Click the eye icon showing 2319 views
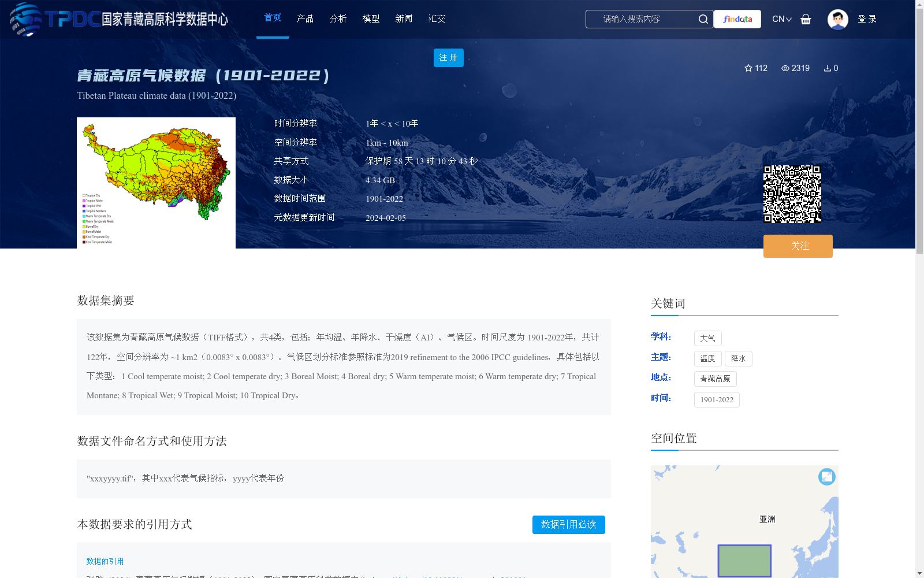This screenshot has height=578, width=924. click(x=787, y=68)
